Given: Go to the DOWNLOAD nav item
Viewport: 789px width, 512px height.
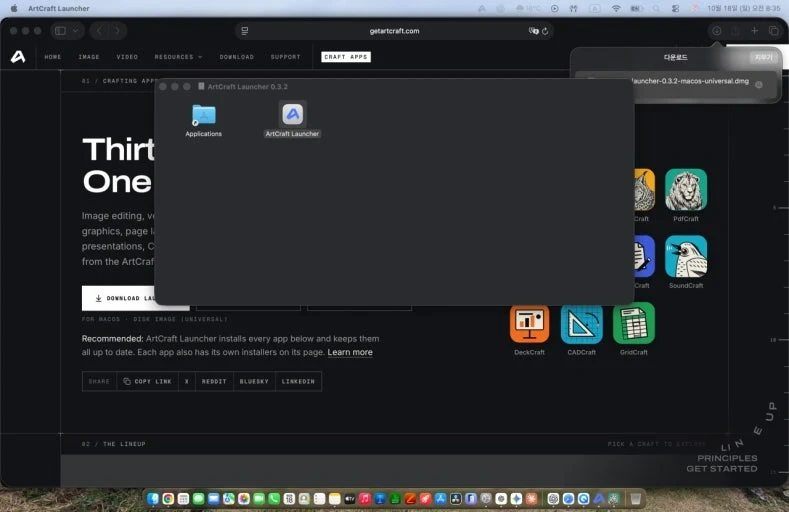Looking at the screenshot, I should pos(236,57).
